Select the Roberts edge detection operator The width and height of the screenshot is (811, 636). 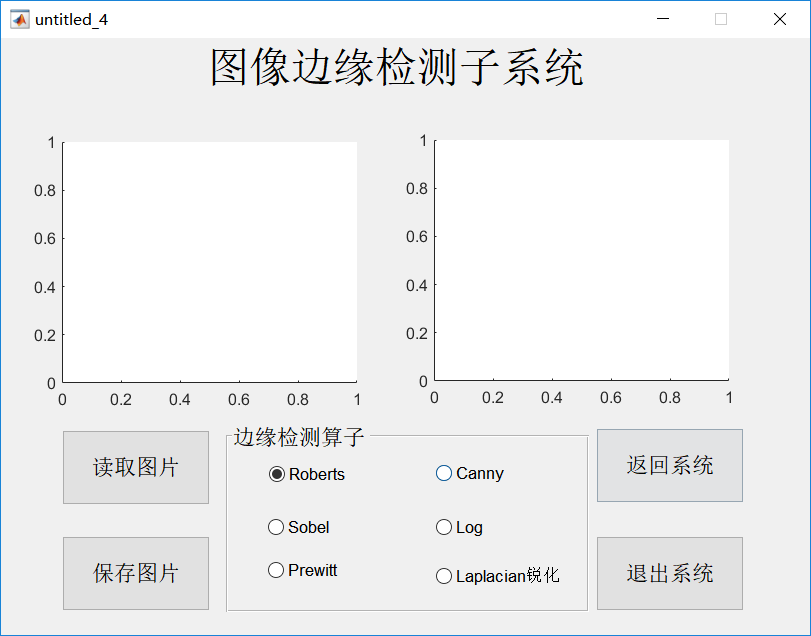276,475
